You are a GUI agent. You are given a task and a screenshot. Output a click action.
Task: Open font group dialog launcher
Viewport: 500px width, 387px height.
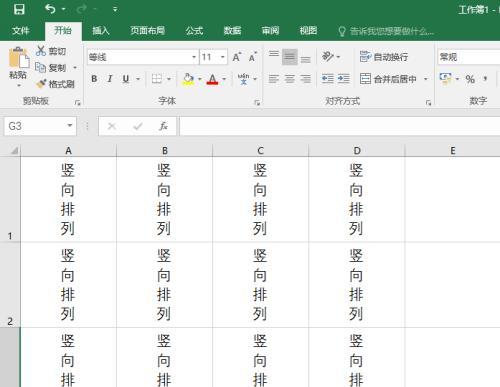tap(257, 103)
